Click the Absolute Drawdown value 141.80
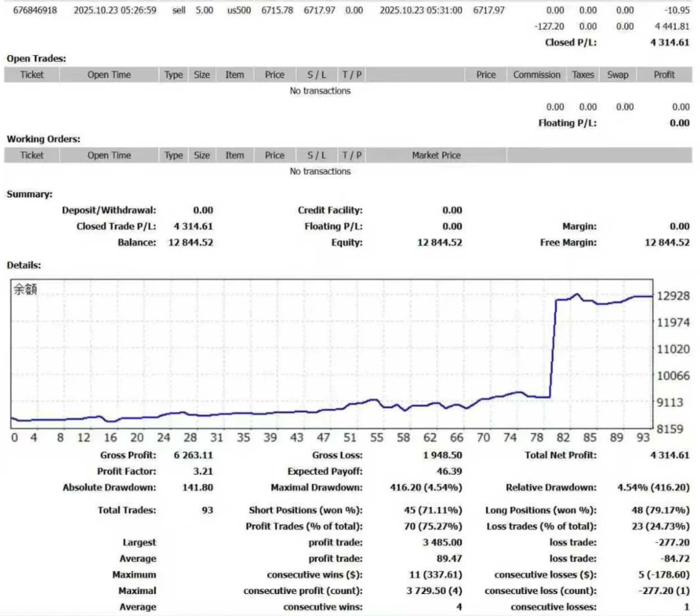 tap(198, 488)
